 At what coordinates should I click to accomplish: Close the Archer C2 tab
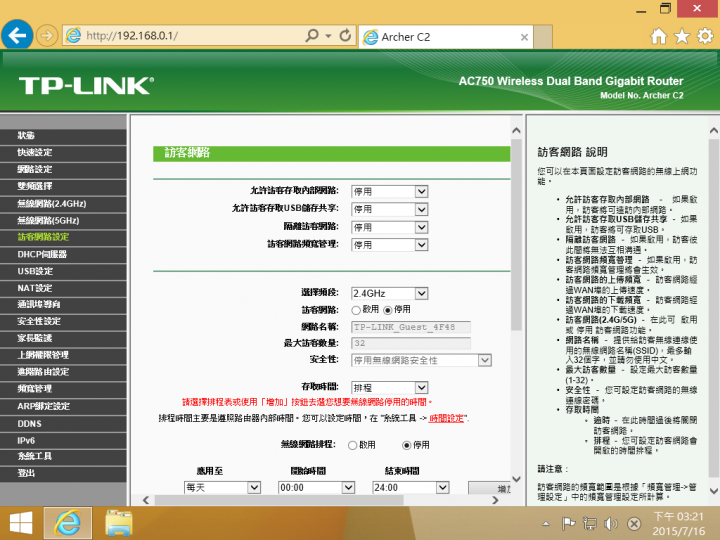(x=524, y=37)
